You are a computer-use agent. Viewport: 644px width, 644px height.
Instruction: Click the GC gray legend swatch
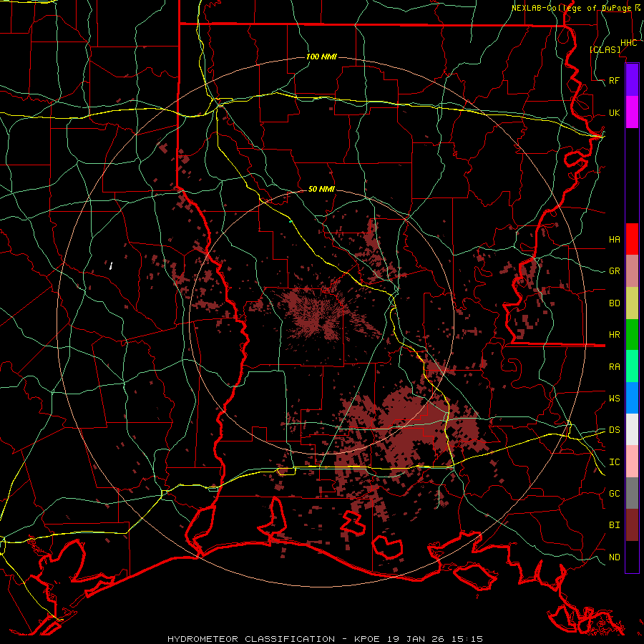pos(632,493)
